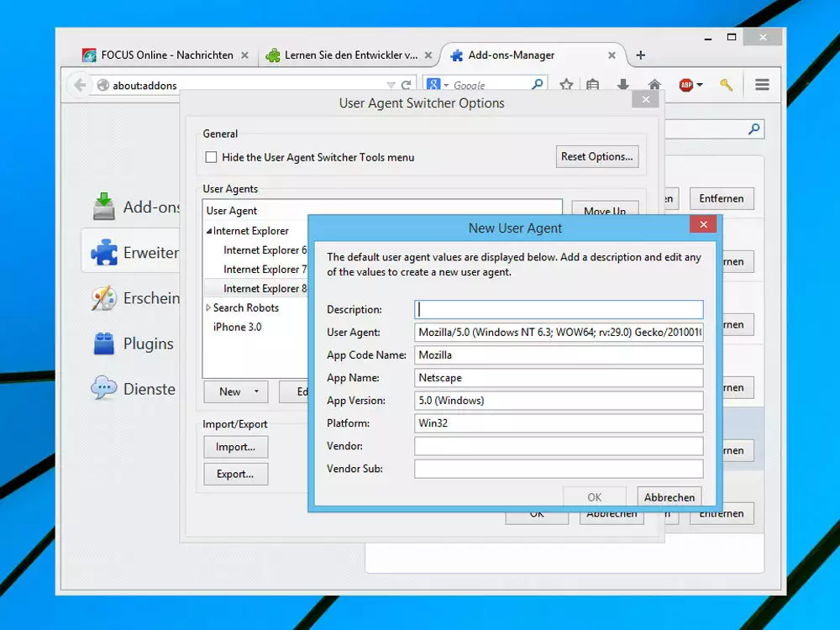The width and height of the screenshot is (840, 630).
Task: Select the Plugins brick icon in sidebar
Action: tap(104, 344)
